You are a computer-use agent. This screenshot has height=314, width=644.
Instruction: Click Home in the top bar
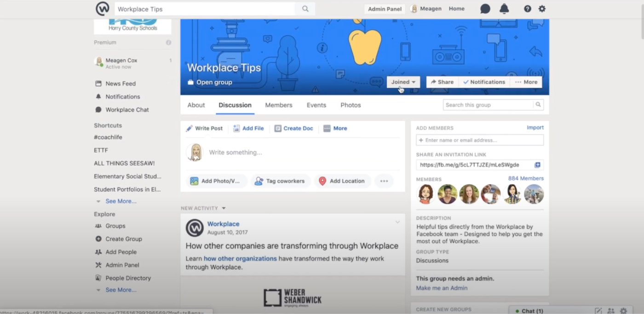point(457,9)
